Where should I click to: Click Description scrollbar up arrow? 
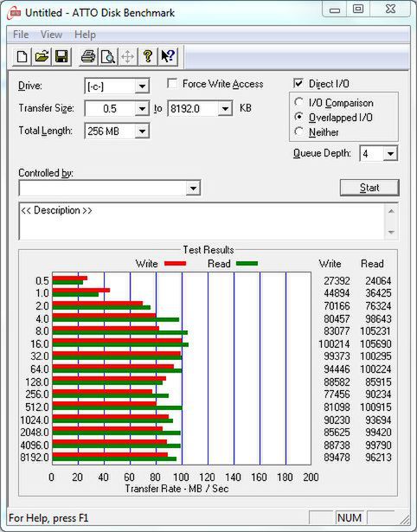(x=391, y=212)
